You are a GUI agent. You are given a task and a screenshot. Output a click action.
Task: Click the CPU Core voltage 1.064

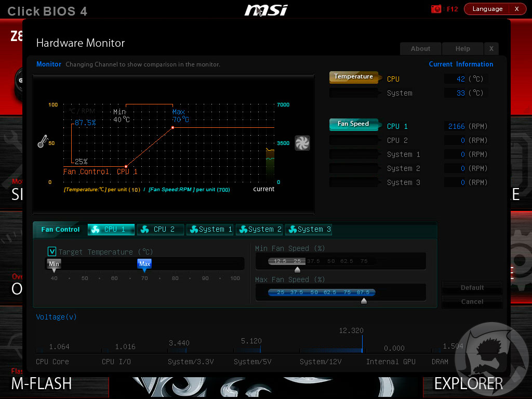[59, 347]
